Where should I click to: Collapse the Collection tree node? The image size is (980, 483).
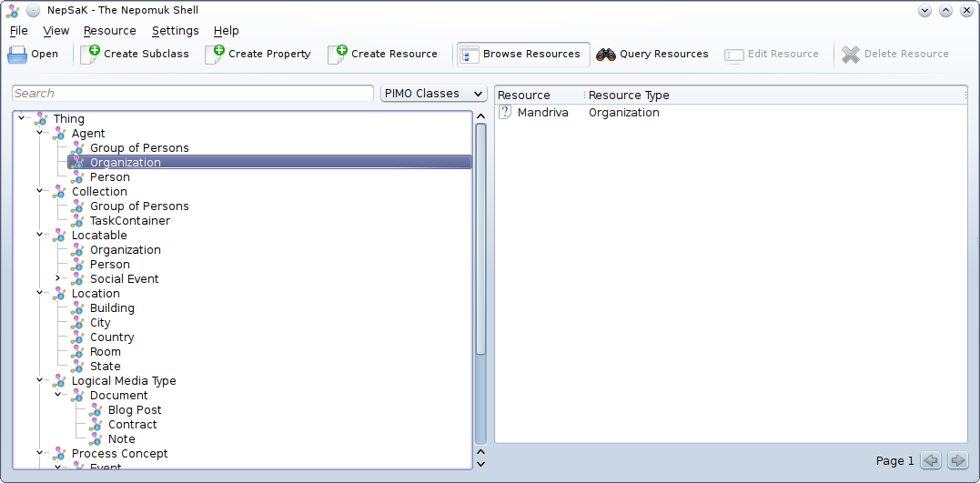click(39, 190)
